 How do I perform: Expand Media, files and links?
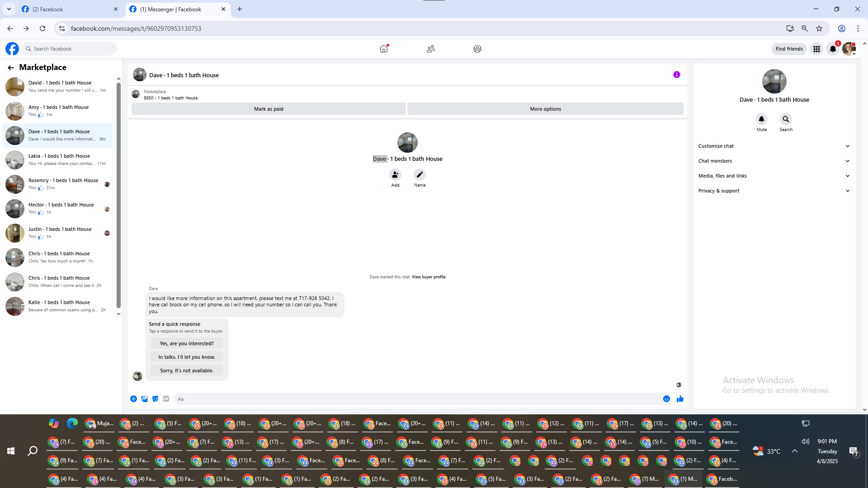(774, 176)
